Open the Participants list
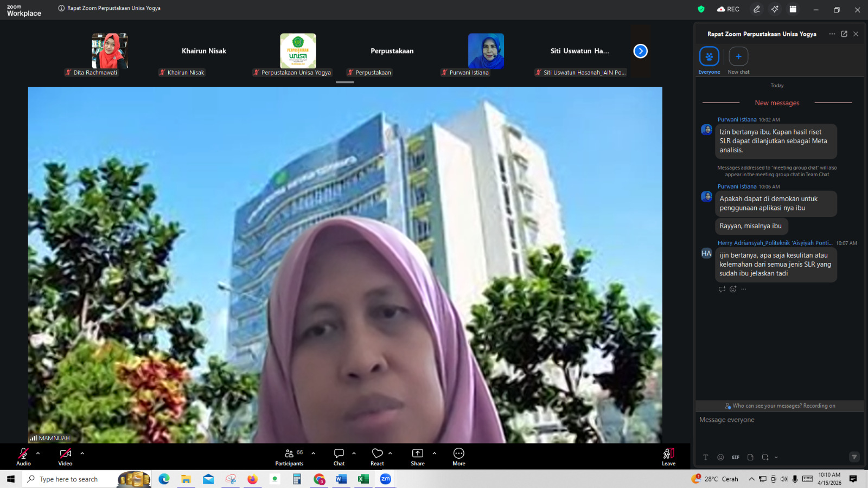Screen dimensions: 868x488 pos(290,456)
